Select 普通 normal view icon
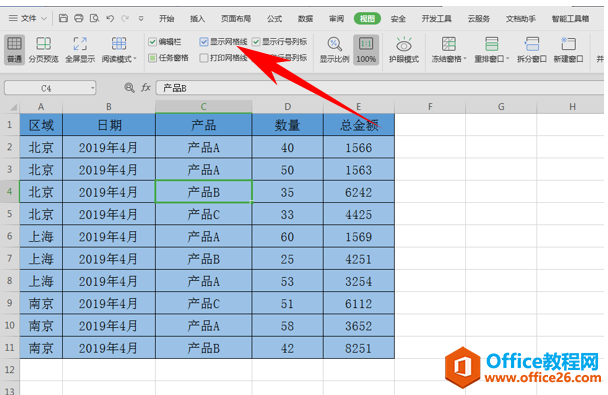The height and width of the screenshot is (395, 608). pos(14,49)
